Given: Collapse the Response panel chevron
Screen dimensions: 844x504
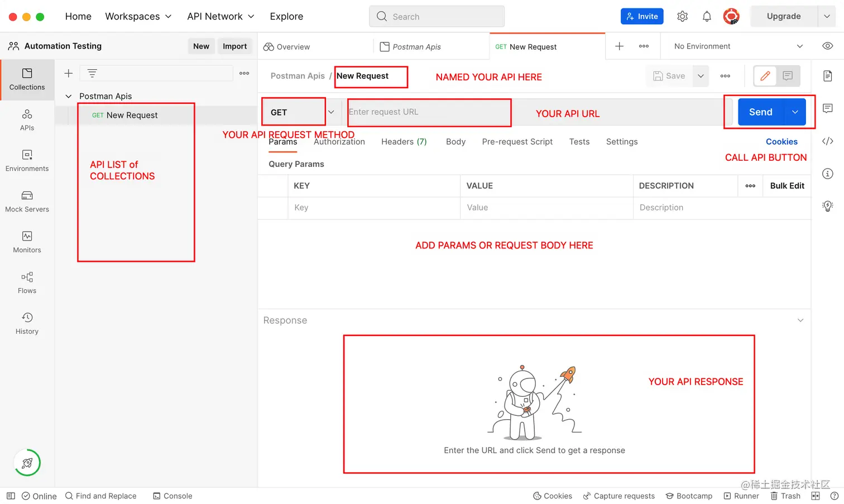Looking at the screenshot, I should (800, 320).
